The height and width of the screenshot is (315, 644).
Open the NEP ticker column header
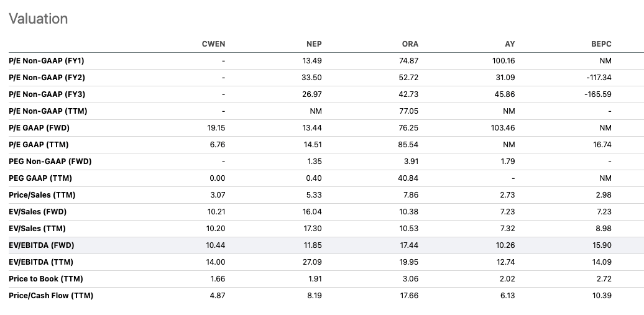pyautogui.click(x=314, y=44)
